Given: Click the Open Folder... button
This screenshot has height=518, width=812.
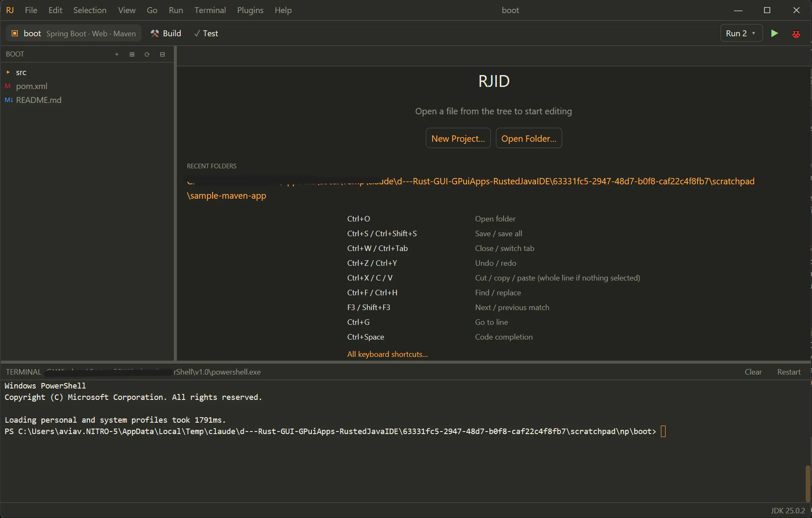Looking at the screenshot, I should (x=529, y=138).
